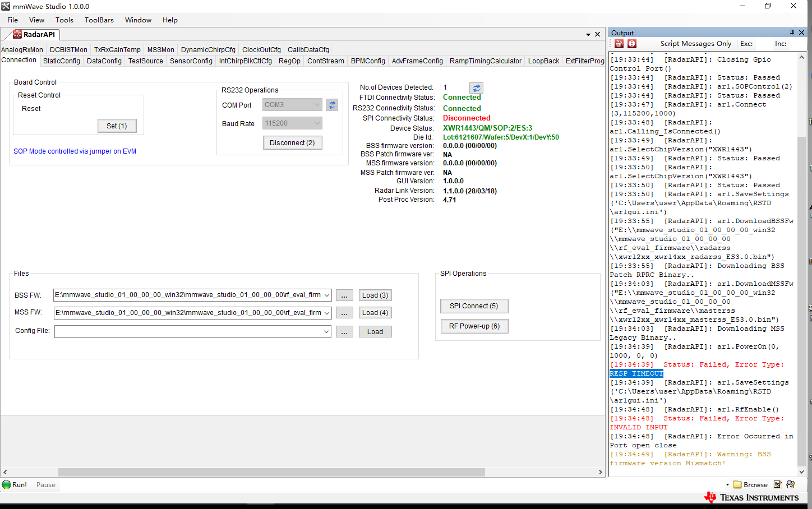Switch to the SensorConfig tab

pos(191,61)
